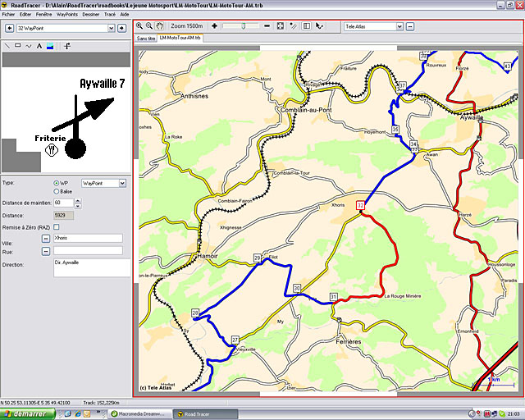Viewport: 525px width, 420px height.
Task: Click the plus zoom button
Action: coord(215,25)
